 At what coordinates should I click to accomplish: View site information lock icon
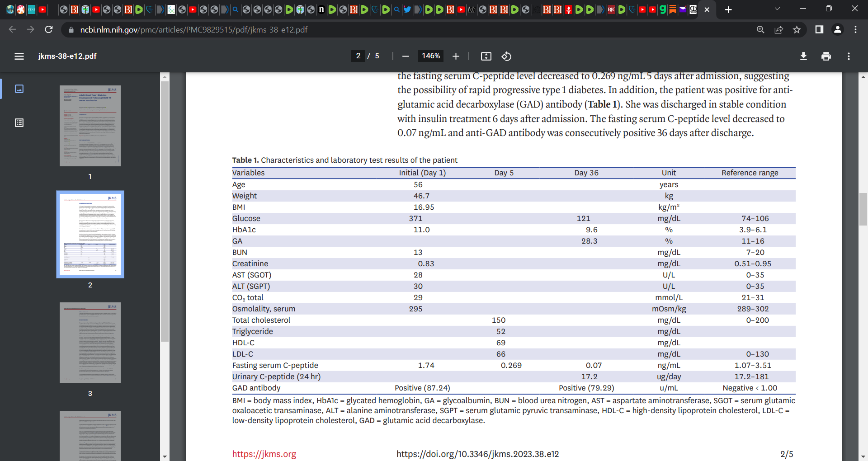coord(71,30)
